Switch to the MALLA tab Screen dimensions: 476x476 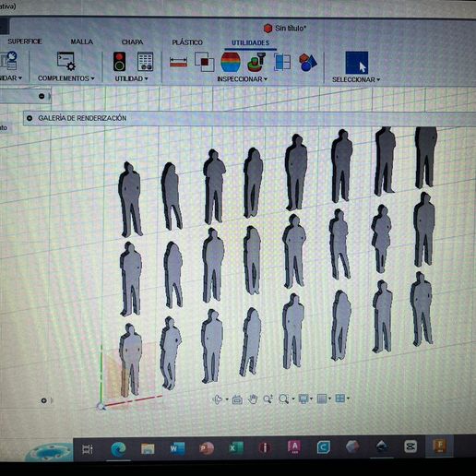[x=82, y=42]
